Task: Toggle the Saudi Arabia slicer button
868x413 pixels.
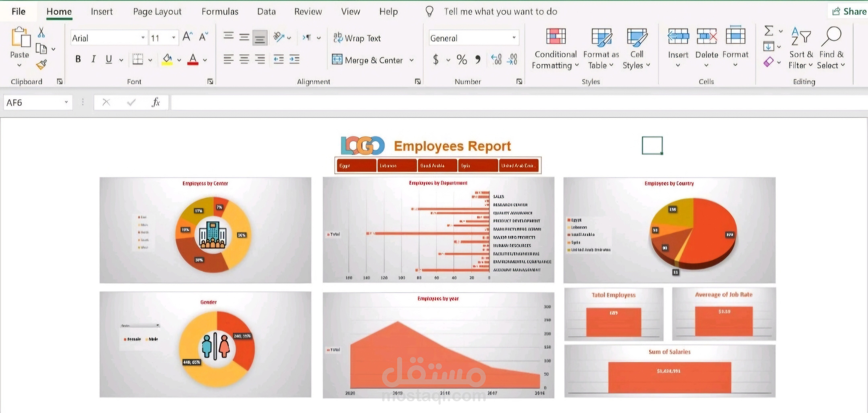Action: pyautogui.click(x=437, y=165)
